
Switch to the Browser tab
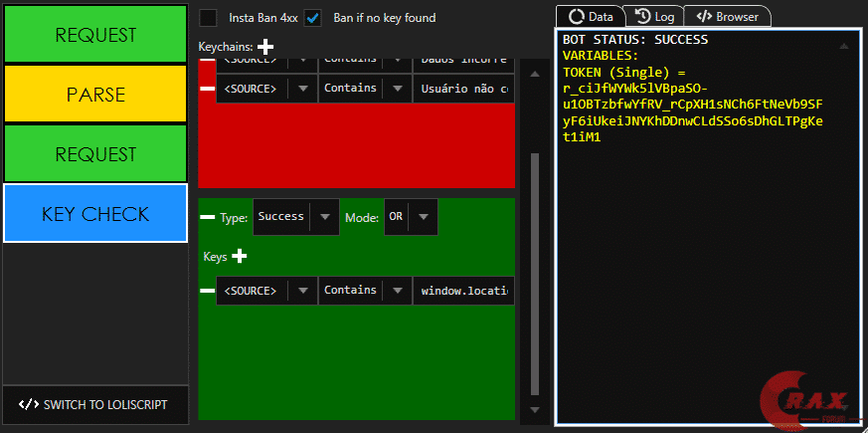[x=728, y=17]
